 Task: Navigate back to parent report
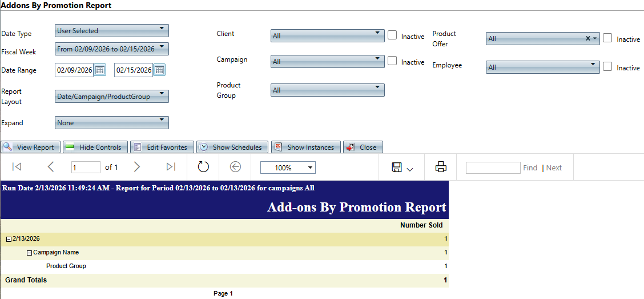coord(236,167)
